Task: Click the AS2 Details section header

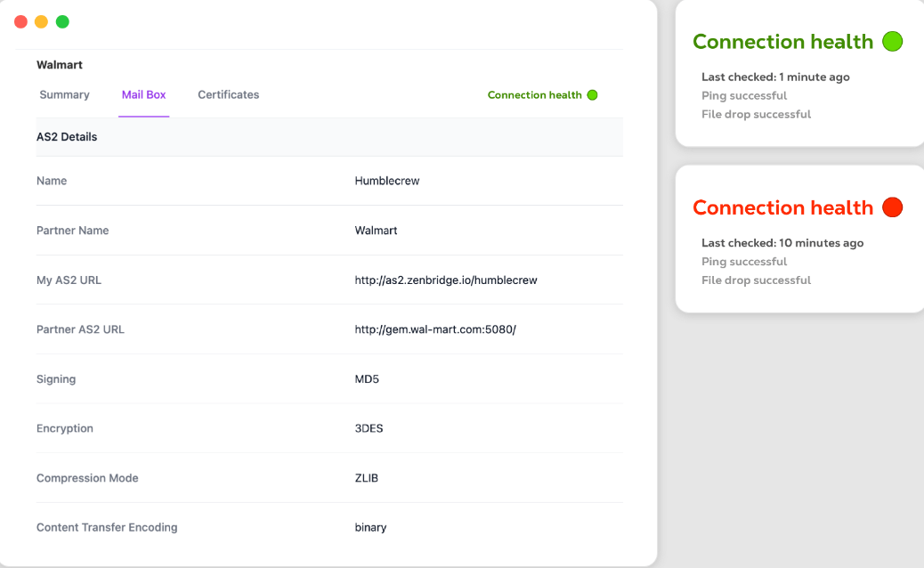Action: [67, 137]
